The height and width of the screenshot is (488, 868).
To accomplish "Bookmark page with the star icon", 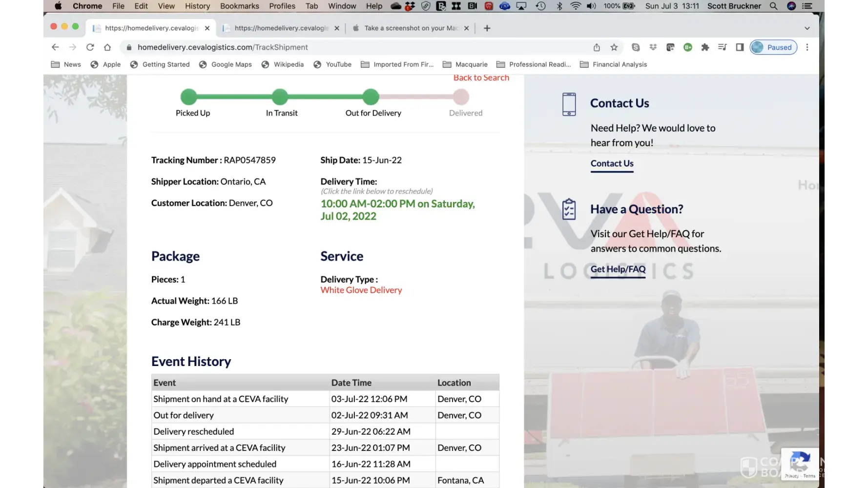I will click(614, 47).
